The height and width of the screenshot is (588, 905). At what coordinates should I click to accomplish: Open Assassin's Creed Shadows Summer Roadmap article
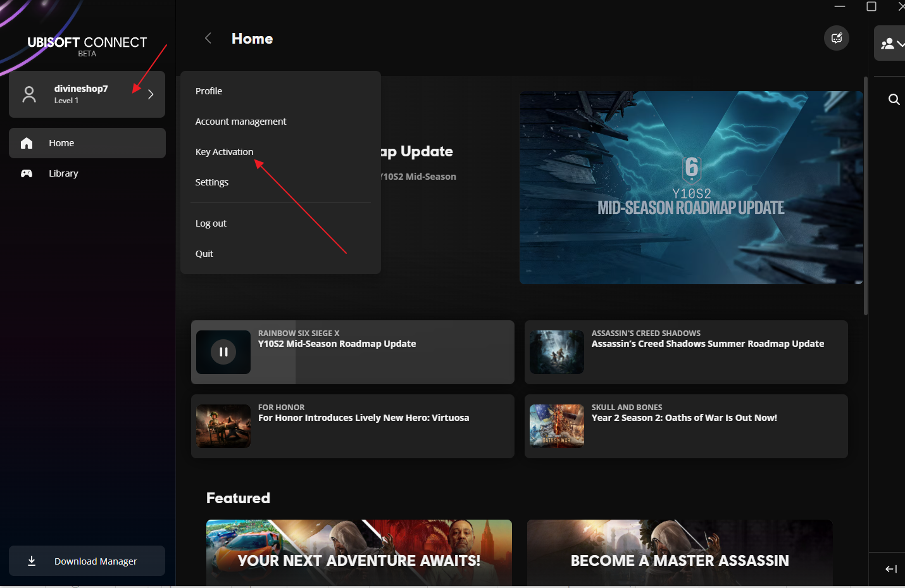click(707, 344)
